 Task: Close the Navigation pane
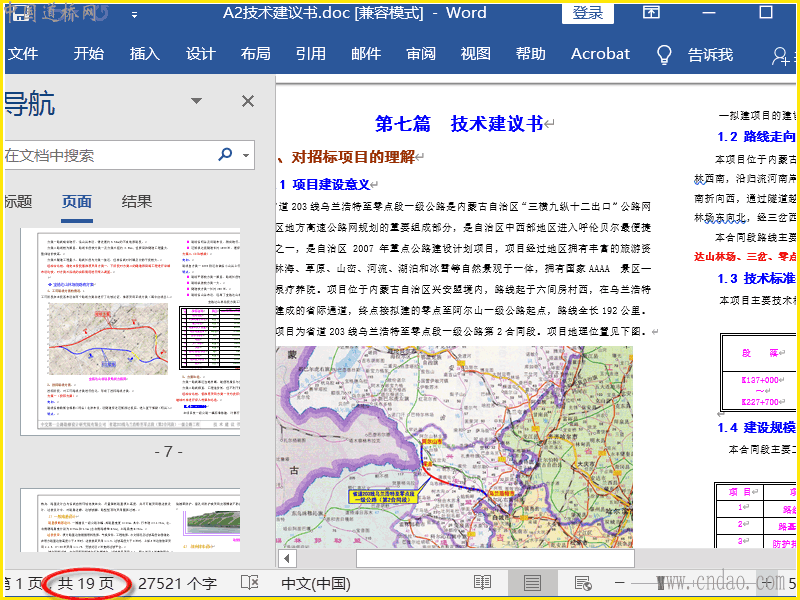[248, 101]
